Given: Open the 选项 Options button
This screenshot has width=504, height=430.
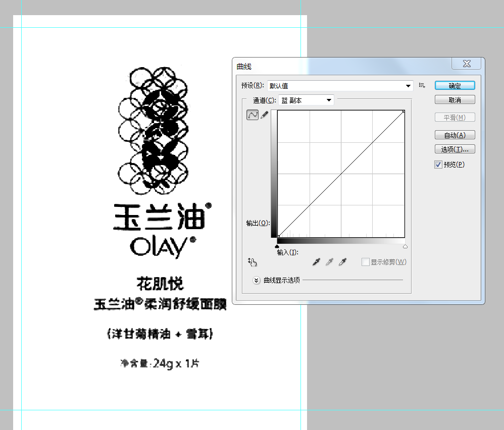Looking at the screenshot, I should coord(455,149).
